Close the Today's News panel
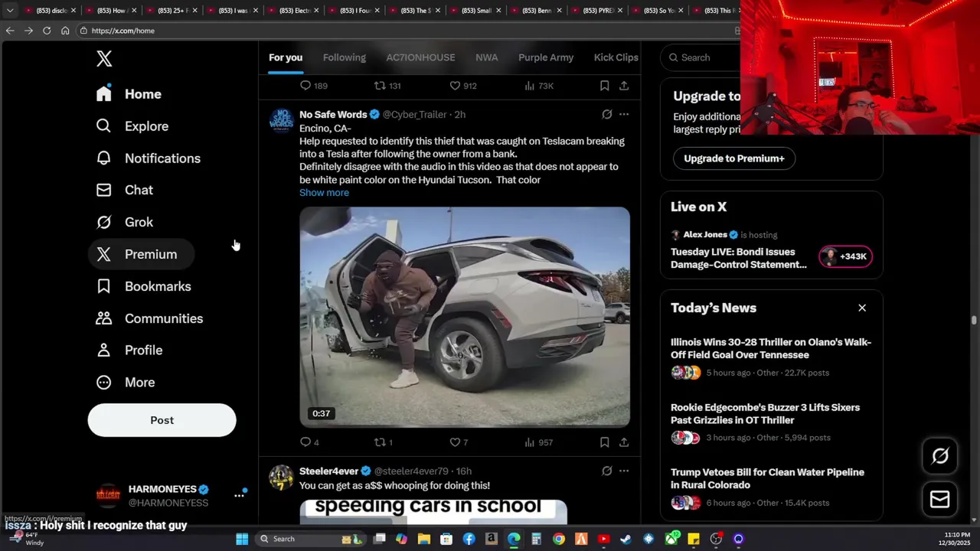This screenshot has width=980, height=551. pos(862,308)
